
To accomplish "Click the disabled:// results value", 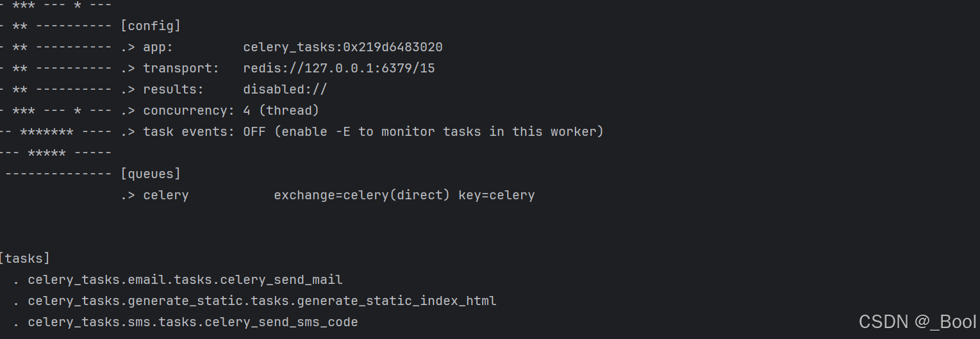I will coord(285,90).
